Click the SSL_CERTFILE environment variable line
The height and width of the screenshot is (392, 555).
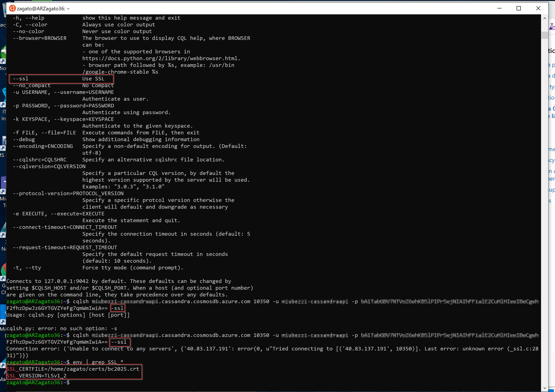tap(73, 369)
